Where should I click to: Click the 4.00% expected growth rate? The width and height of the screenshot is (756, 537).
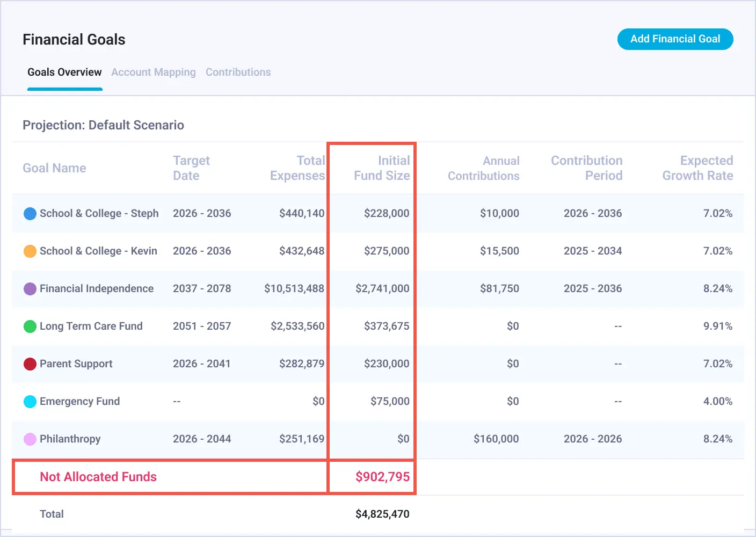click(x=718, y=401)
